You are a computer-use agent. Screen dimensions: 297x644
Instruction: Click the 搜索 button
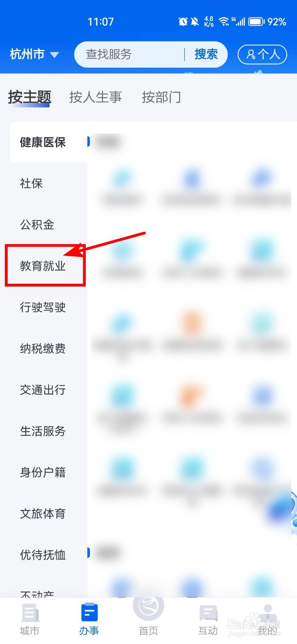click(206, 54)
